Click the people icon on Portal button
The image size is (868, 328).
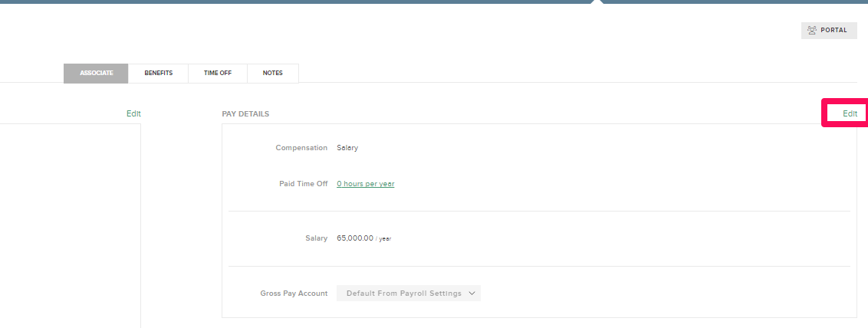(812, 31)
